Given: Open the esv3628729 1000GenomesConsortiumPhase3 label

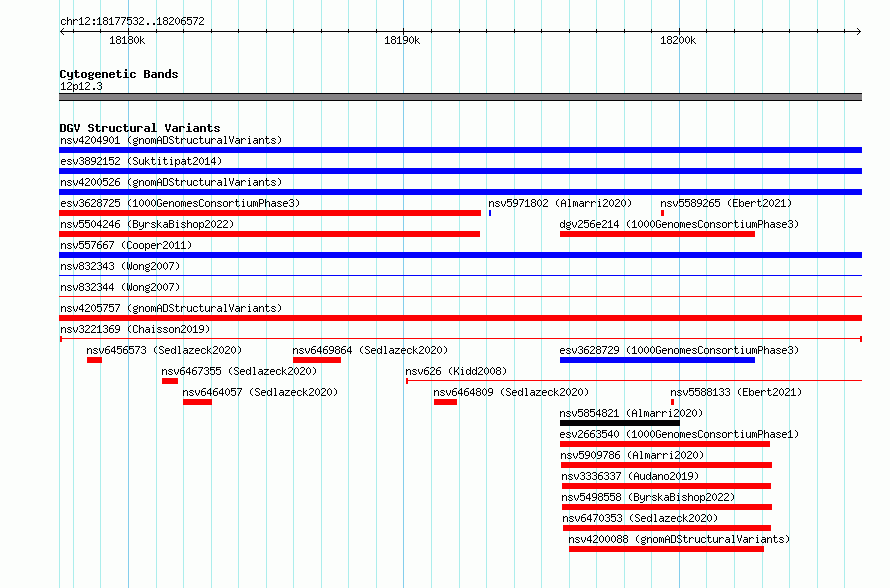Looking at the screenshot, I should [679, 350].
